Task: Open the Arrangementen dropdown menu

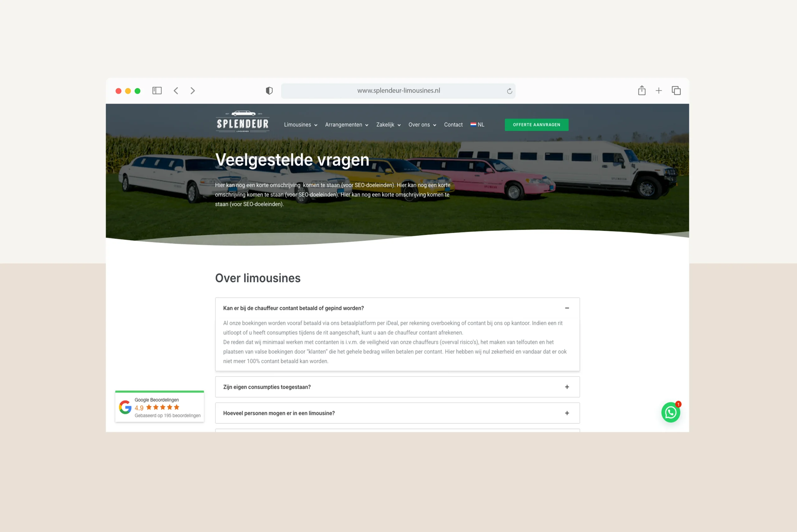Action: [347, 125]
